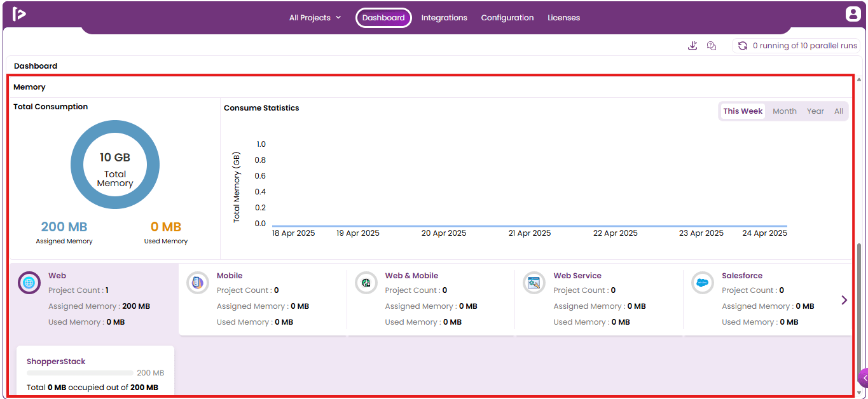Switch statistics range to Year
This screenshot has height=399, width=868.
point(816,111)
